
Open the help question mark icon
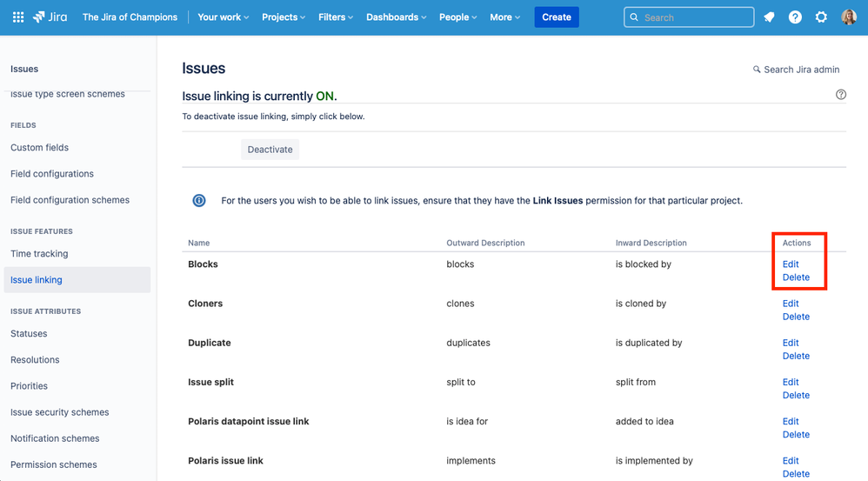pyautogui.click(x=795, y=17)
